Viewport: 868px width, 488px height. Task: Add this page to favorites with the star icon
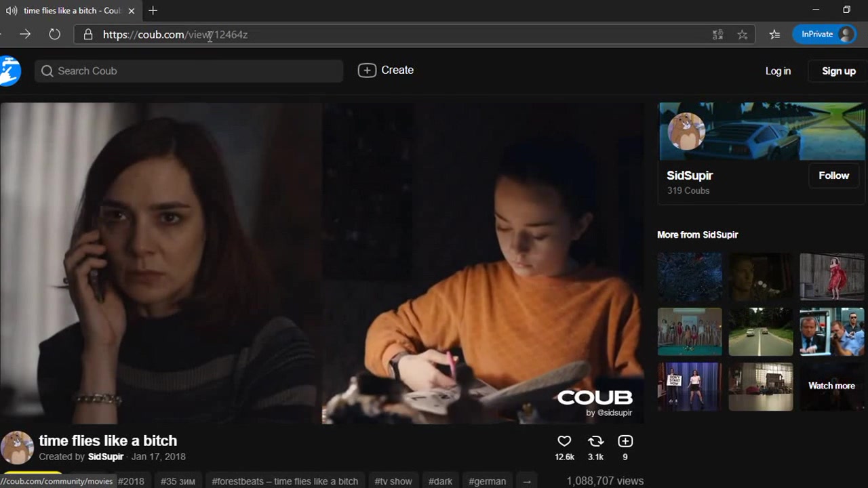tap(743, 35)
